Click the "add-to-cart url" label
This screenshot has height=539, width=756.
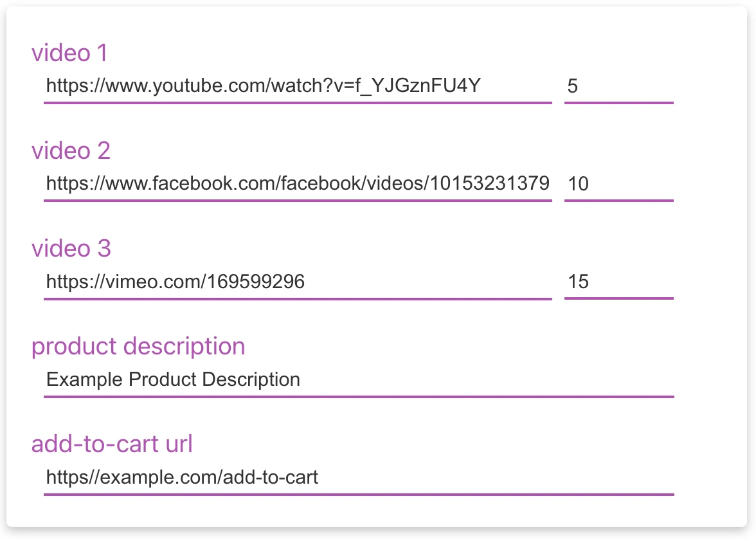tap(112, 444)
